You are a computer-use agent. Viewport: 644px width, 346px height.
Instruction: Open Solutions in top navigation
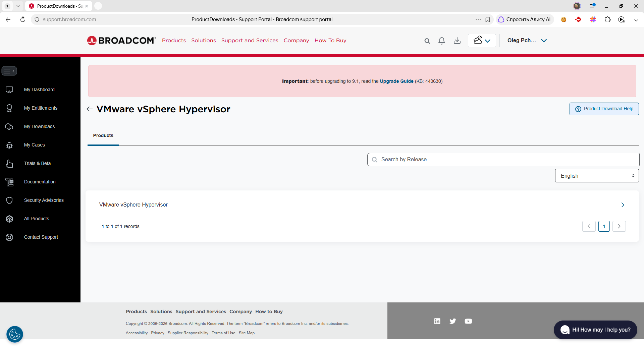(204, 41)
